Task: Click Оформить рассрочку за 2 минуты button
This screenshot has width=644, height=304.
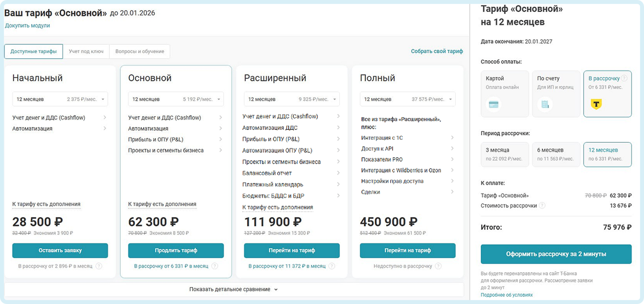Action: click(x=556, y=254)
